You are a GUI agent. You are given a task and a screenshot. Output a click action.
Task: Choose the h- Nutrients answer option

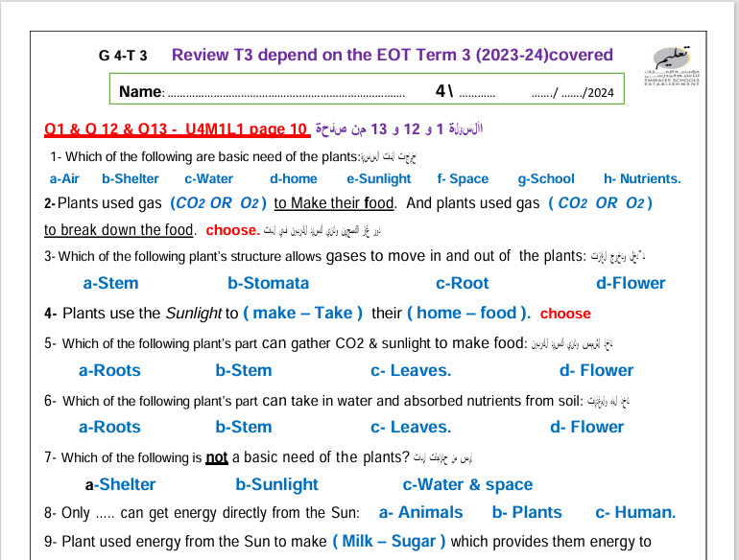click(642, 178)
